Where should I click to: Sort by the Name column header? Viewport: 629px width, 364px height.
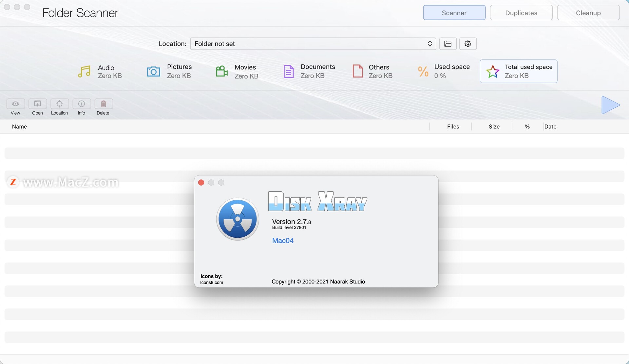(19, 127)
